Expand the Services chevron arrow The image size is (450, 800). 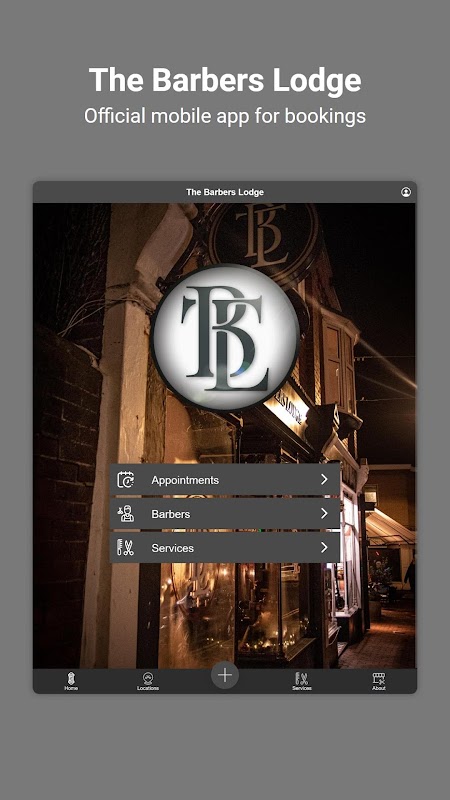324,548
